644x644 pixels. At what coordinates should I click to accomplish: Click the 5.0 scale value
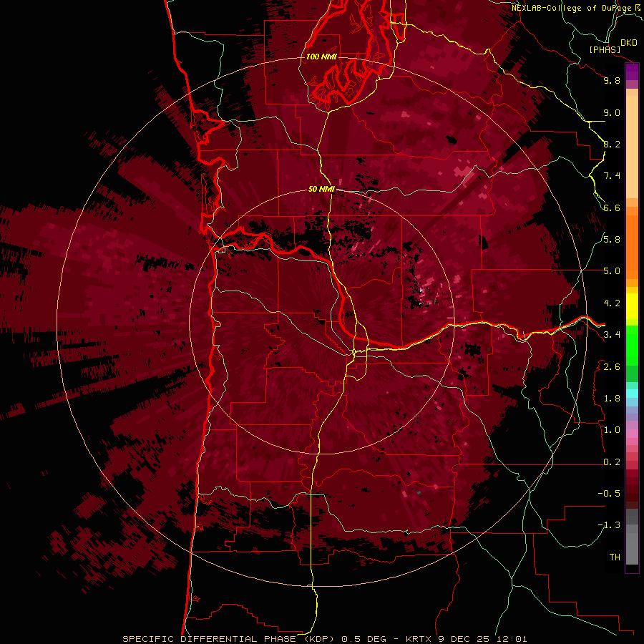pos(612,271)
